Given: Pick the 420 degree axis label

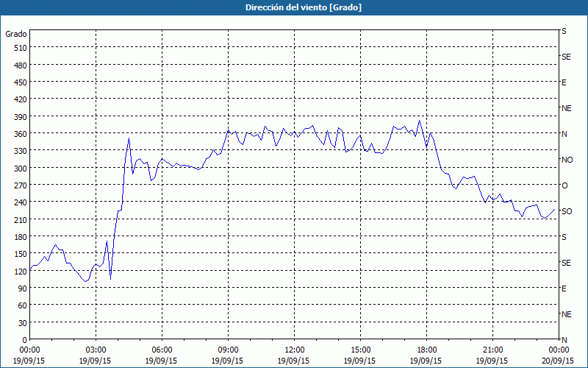Looking at the screenshot, I should (21, 99).
